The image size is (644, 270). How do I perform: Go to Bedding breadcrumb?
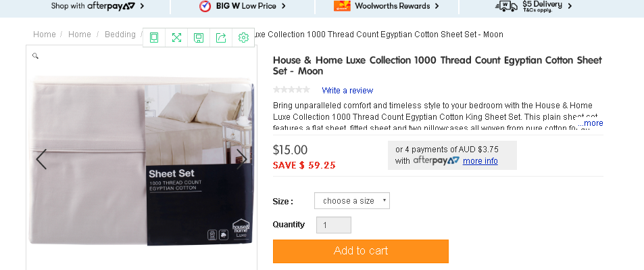coord(120,35)
